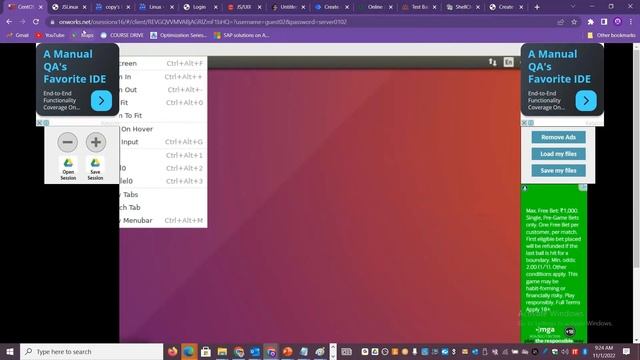Open PowerPoint from the taskbar

click(288, 351)
